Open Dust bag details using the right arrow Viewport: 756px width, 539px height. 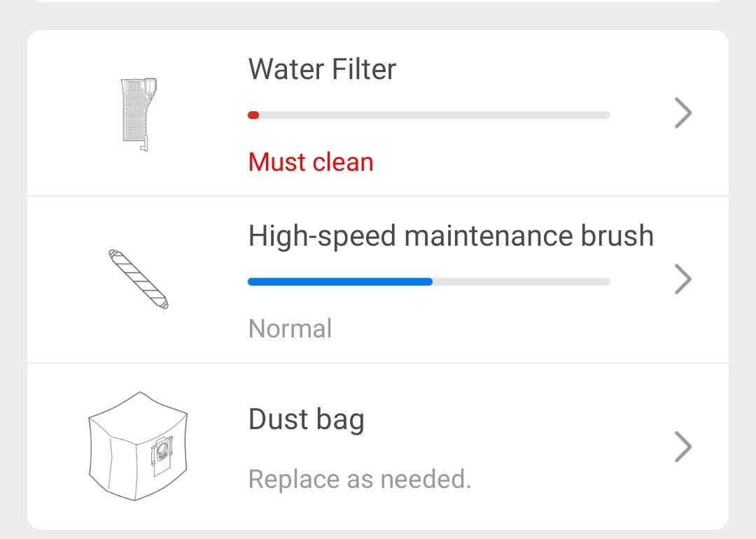(682, 447)
